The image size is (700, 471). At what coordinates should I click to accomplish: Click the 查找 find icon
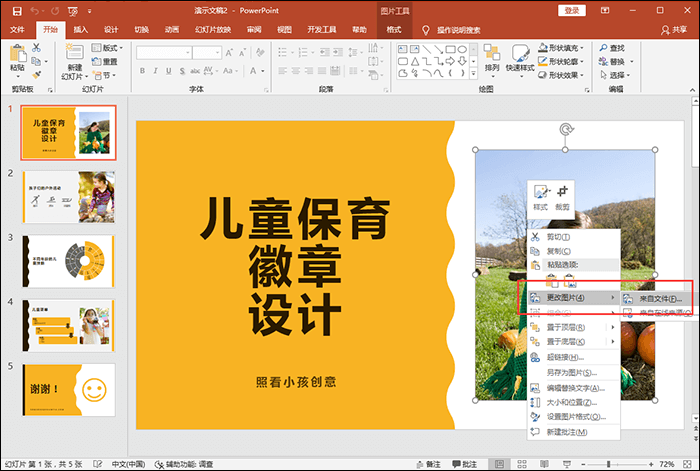pos(604,48)
